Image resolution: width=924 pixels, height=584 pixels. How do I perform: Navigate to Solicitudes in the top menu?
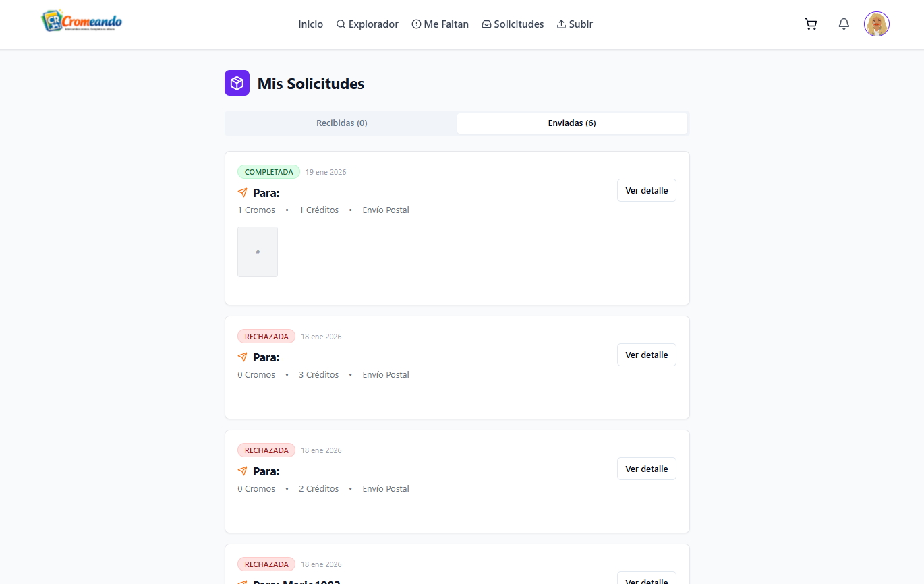pos(513,24)
